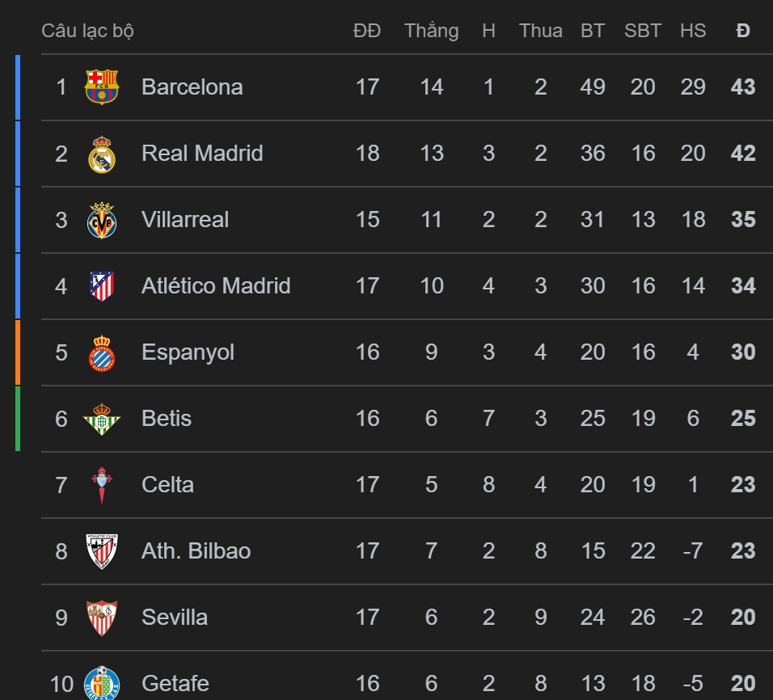Click the Athletic Bilbao club crest
The image size is (773, 700).
coord(102,551)
